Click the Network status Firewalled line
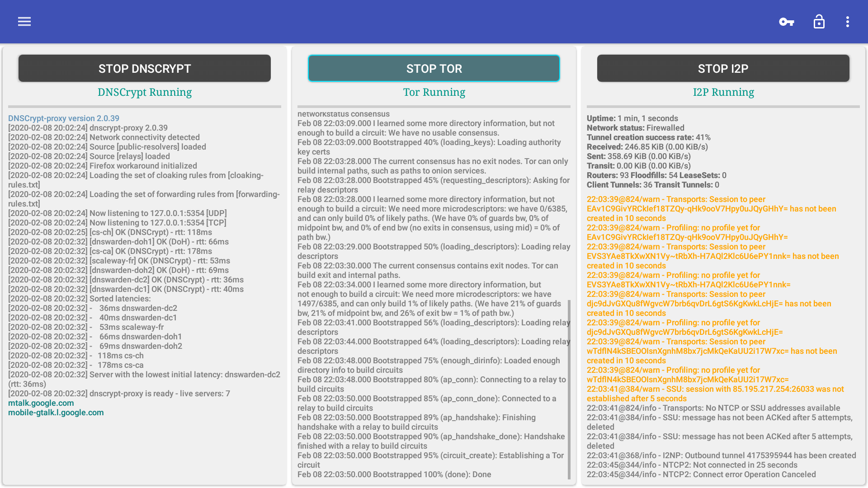The height and width of the screenshot is (488, 868). coord(635,128)
